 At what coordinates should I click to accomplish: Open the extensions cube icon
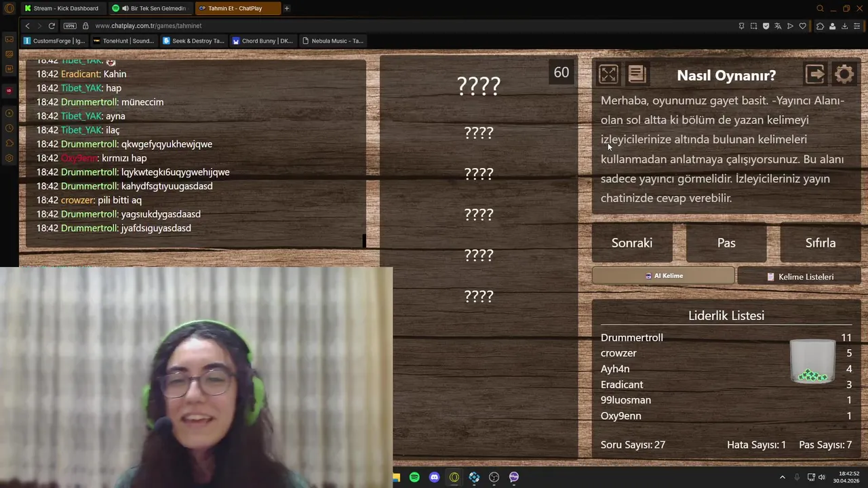820,26
